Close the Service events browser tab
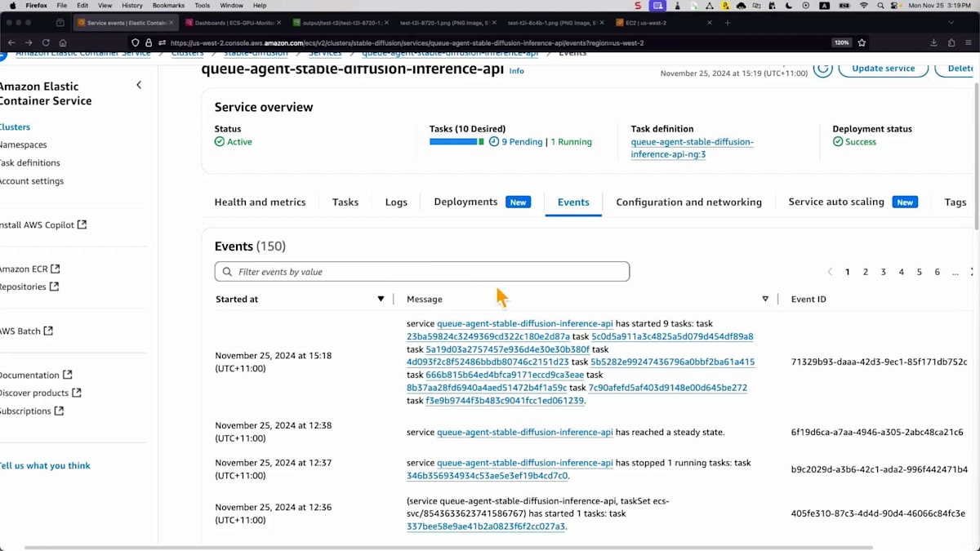 click(x=171, y=23)
